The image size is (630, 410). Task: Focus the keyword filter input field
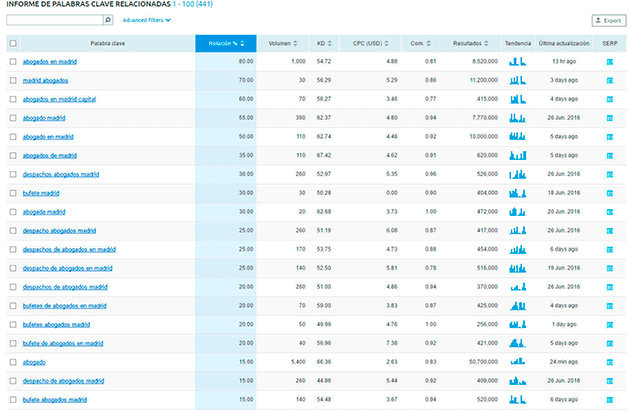[x=55, y=20]
